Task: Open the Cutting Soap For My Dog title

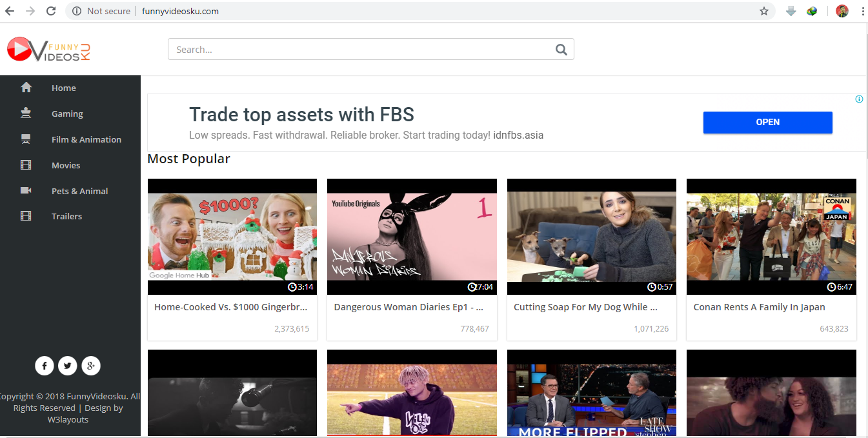Action: click(x=585, y=307)
